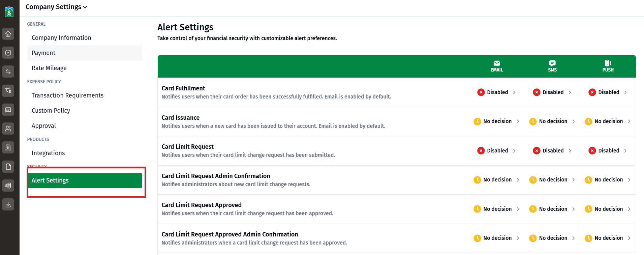Change Card Issuance SMS decision
644x255 pixels.
[x=552, y=121]
